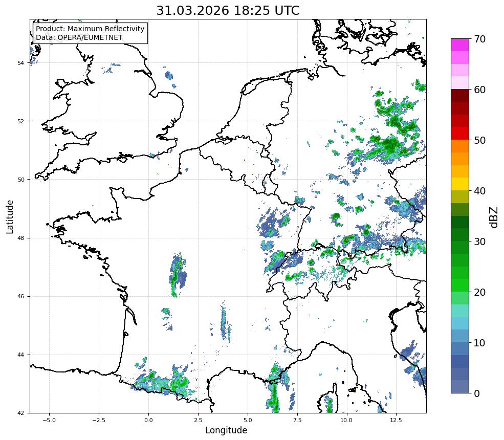This screenshot has width=504, height=440.
Task: Click the longitude tick label 10.0
Action: click(x=347, y=420)
